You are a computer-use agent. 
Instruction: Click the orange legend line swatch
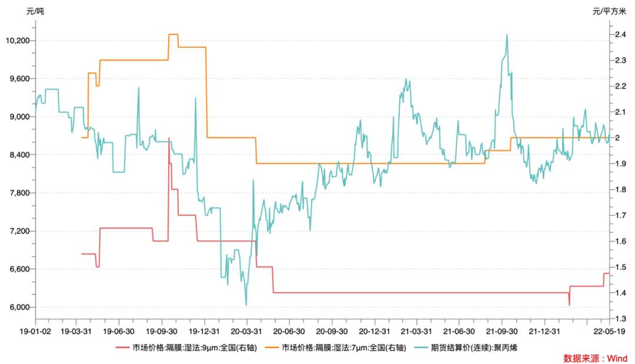(272, 348)
